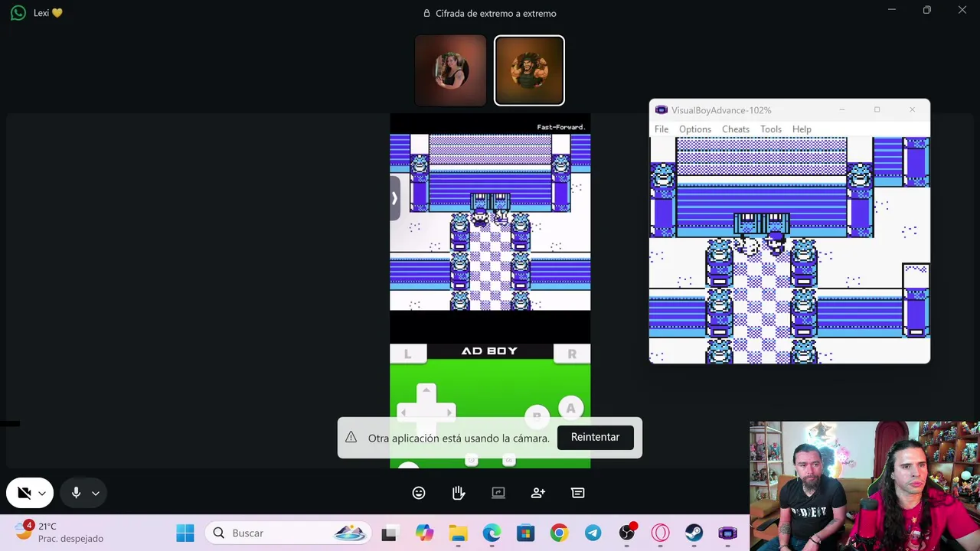The image size is (980, 551).
Task: Open File Explorer from the taskbar
Action: click(x=458, y=533)
